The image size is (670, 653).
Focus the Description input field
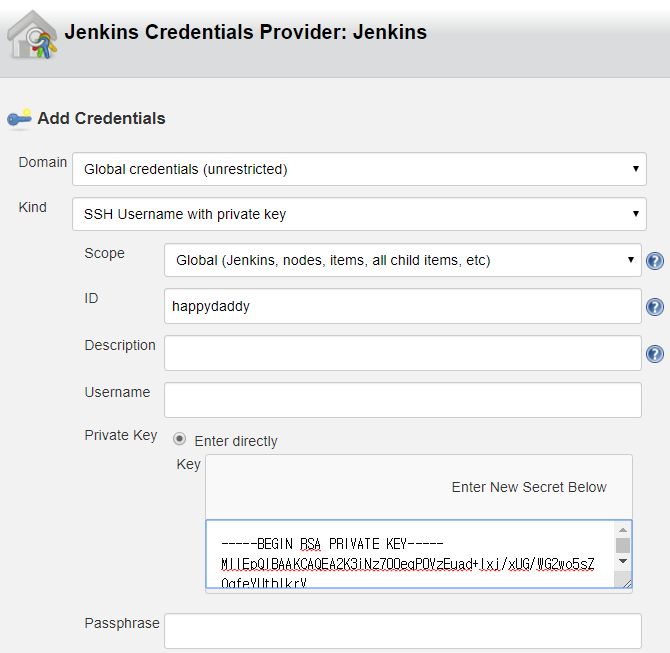403,353
